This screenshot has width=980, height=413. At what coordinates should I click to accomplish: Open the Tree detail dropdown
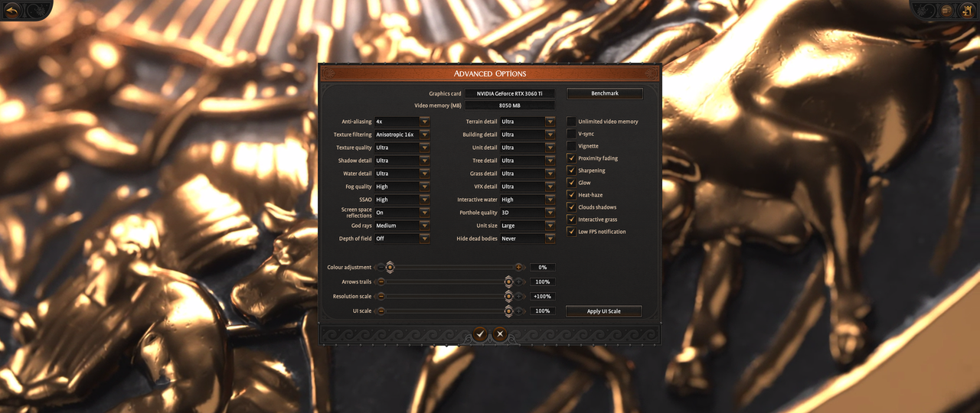click(x=528, y=161)
